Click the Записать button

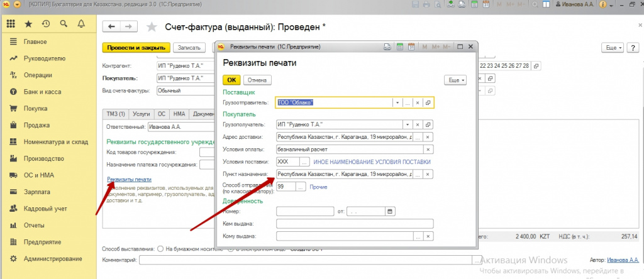click(x=189, y=48)
